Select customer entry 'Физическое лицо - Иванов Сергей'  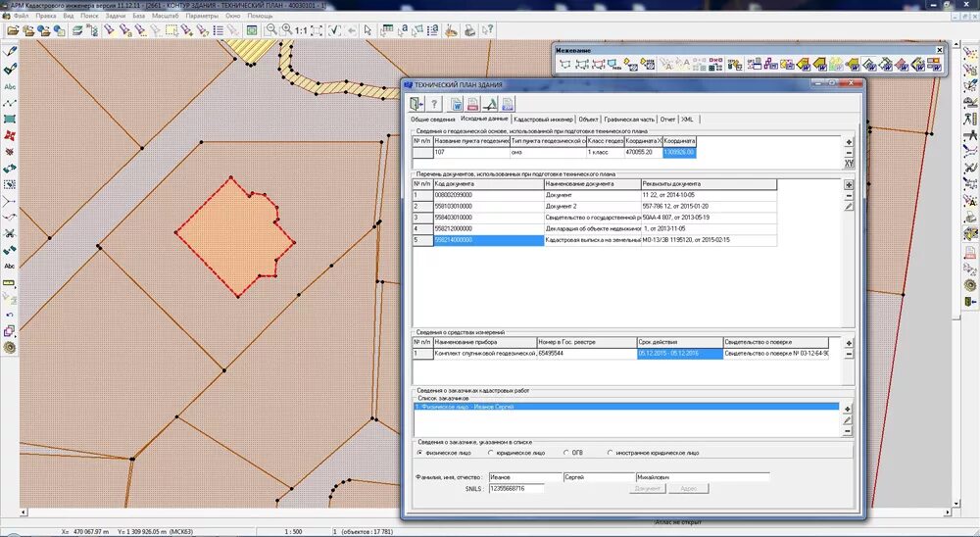coord(626,407)
